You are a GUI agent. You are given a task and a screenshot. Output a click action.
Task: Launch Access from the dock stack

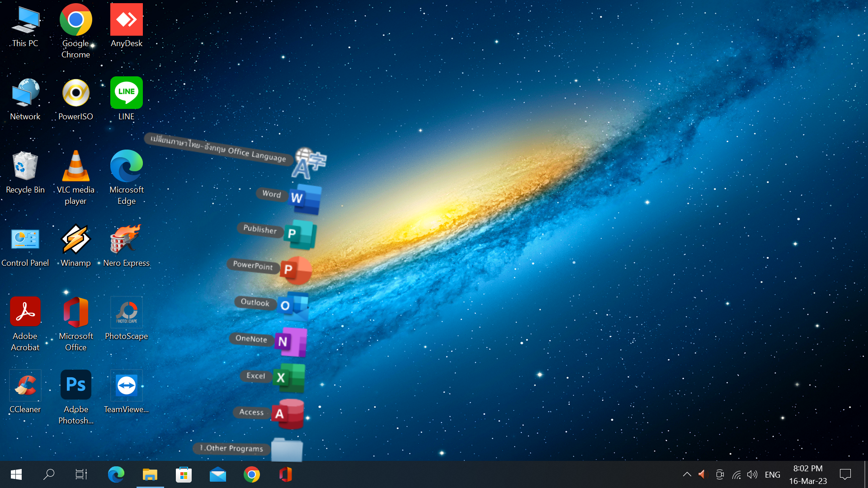click(288, 414)
